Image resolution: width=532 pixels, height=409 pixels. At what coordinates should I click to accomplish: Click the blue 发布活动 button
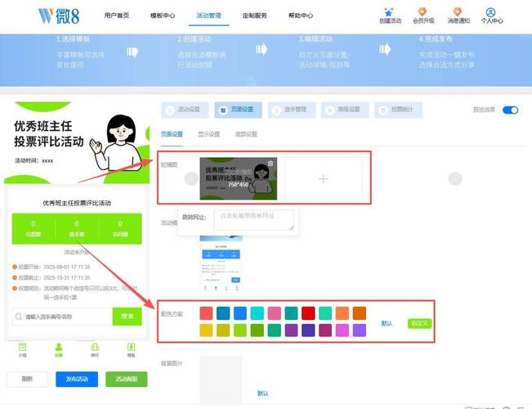point(77,379)
